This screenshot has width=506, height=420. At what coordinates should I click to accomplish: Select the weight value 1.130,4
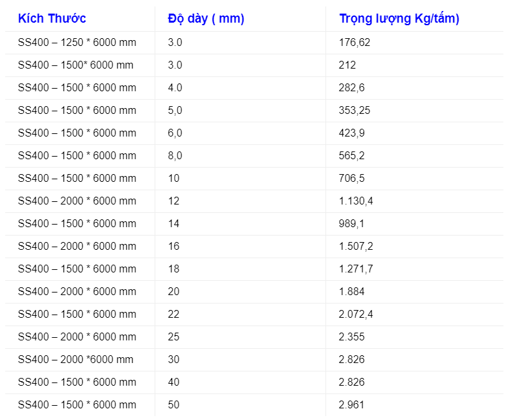[x=356, y=201]
